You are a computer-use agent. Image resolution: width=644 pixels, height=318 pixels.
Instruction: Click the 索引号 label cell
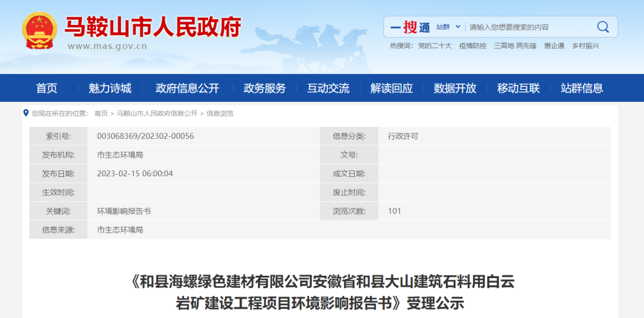pyautogui.click(x=58, y=136)
